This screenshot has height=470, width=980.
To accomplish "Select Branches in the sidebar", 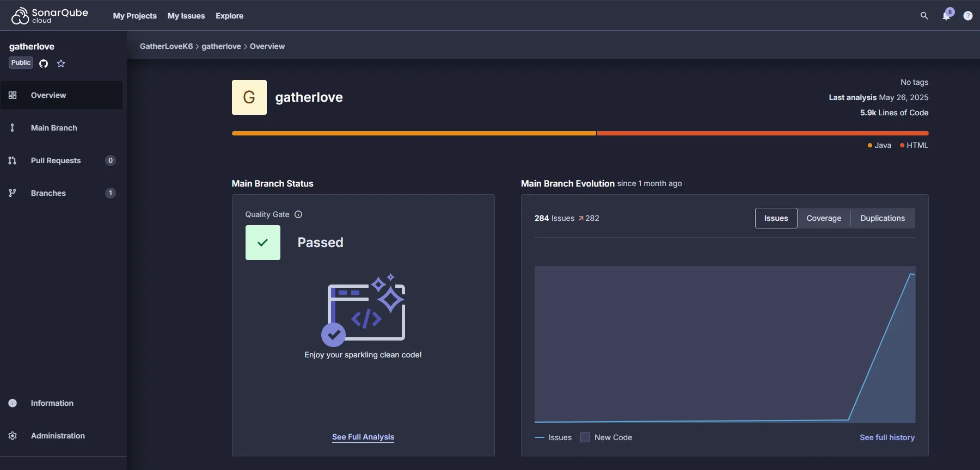I will click(62, 193).
